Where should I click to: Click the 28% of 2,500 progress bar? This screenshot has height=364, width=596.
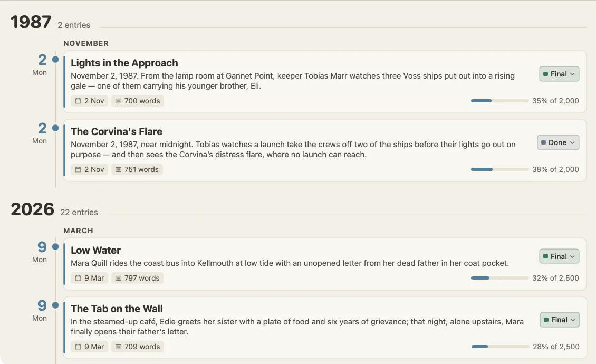(x=500, y=347)
